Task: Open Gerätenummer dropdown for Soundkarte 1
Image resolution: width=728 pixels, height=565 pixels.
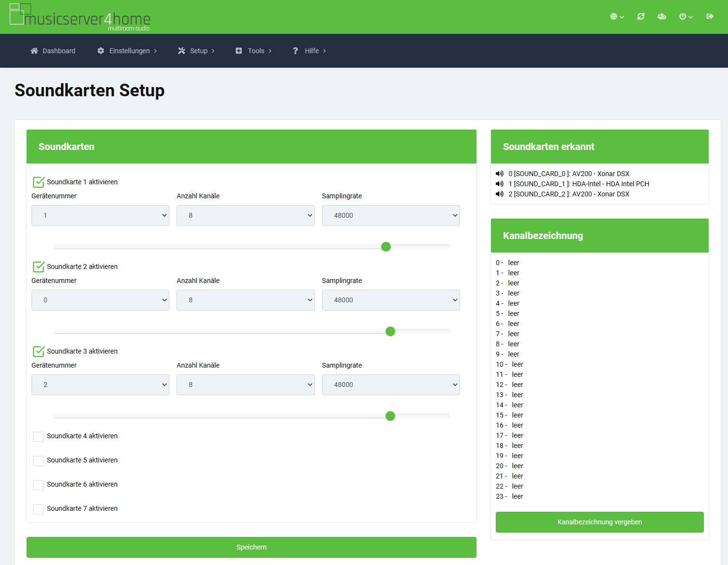Action: [x=100, y=215]
